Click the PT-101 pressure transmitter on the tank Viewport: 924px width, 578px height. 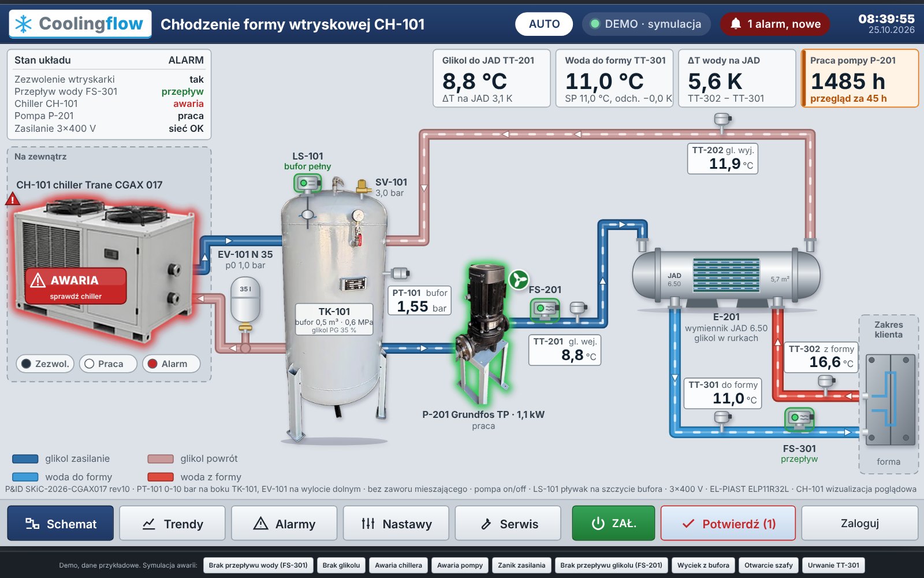click(400, 273)
